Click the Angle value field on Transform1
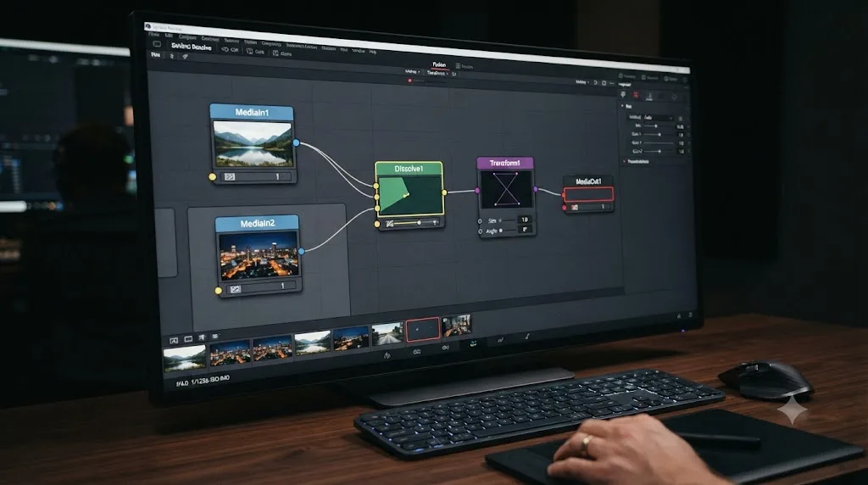 pos(524,229)
